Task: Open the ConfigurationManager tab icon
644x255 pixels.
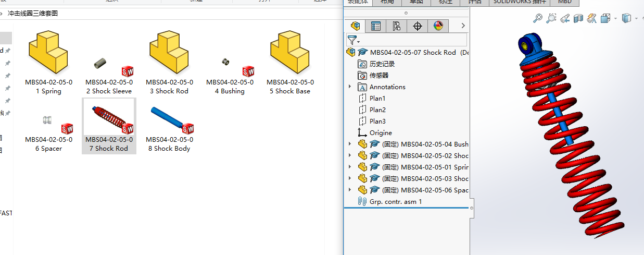Action: pos(397,26)
